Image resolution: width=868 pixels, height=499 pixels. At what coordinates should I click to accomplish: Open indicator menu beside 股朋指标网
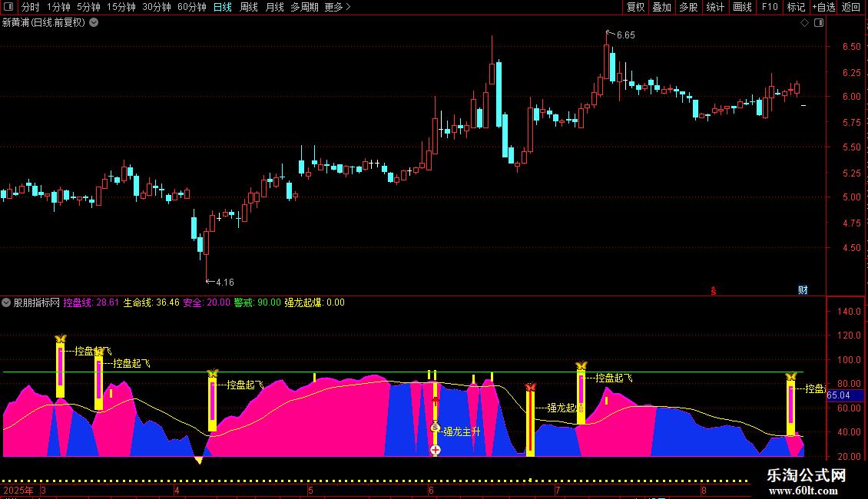pyautogui.click(x=6, y=302)
